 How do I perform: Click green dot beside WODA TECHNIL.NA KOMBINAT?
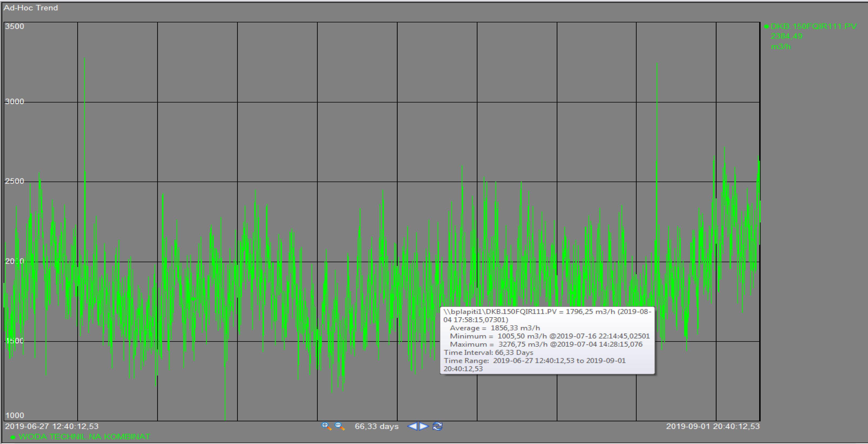13,437
